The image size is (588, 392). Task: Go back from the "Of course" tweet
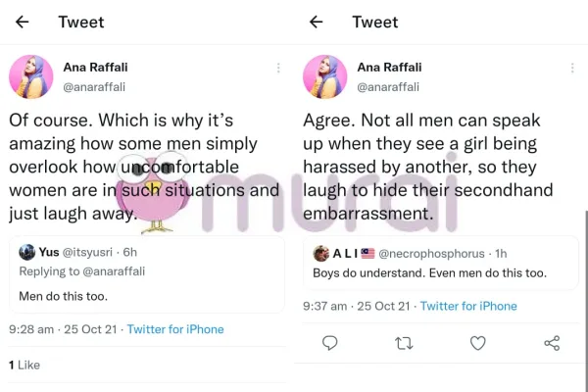pyautogui.click(x=23, y=22)
